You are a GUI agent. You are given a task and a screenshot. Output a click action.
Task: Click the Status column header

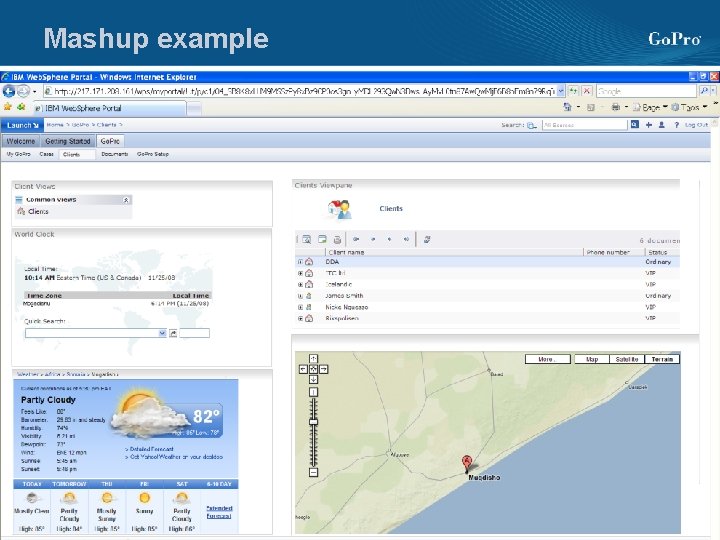pyautogui.click(x=658, y=252)
